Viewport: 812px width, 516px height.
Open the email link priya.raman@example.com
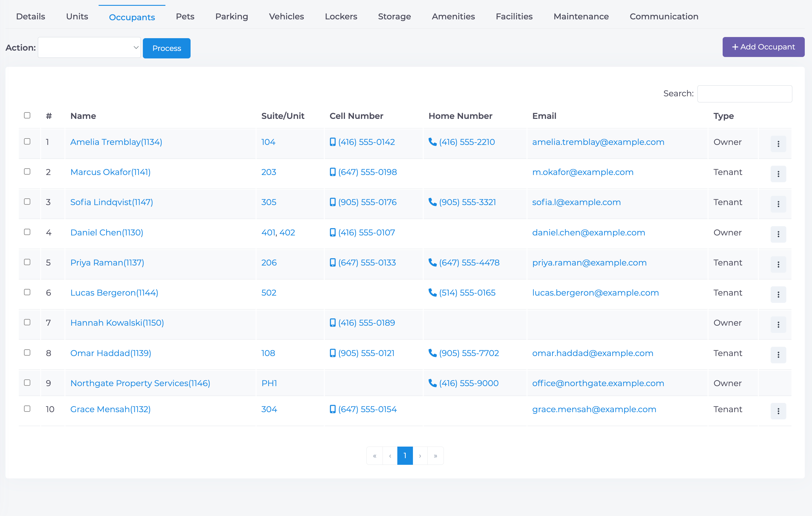point(589,262)
